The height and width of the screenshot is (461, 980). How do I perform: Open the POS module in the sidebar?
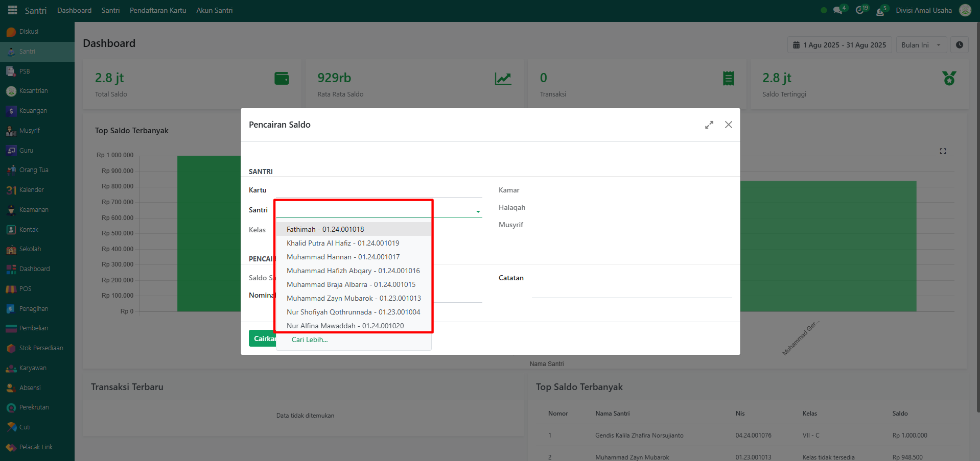tap(25, 289)
